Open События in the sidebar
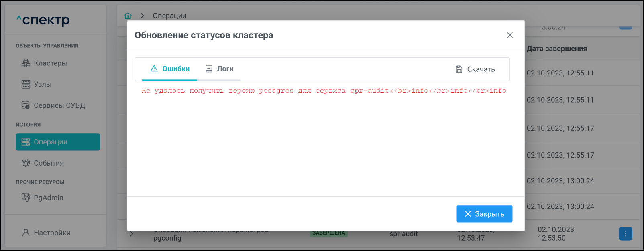 [49, 163]
